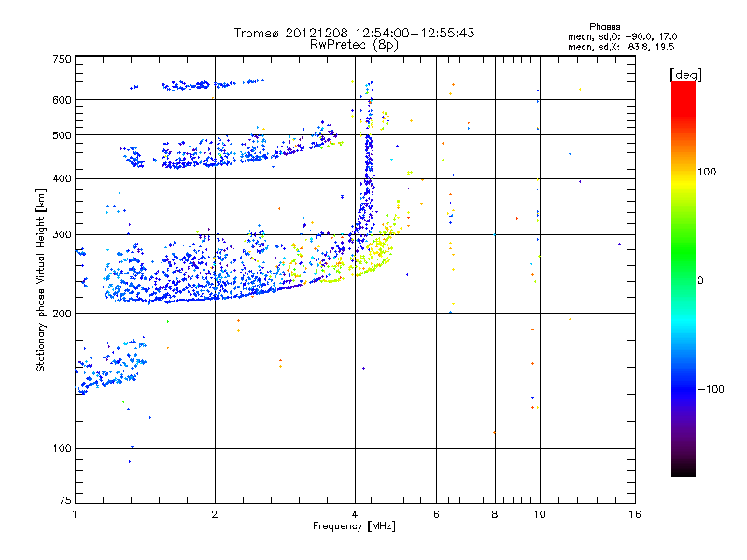Click the "-100" label beside the colorbar
Viewport: 747px width, 560px height.
pos(711,389)
